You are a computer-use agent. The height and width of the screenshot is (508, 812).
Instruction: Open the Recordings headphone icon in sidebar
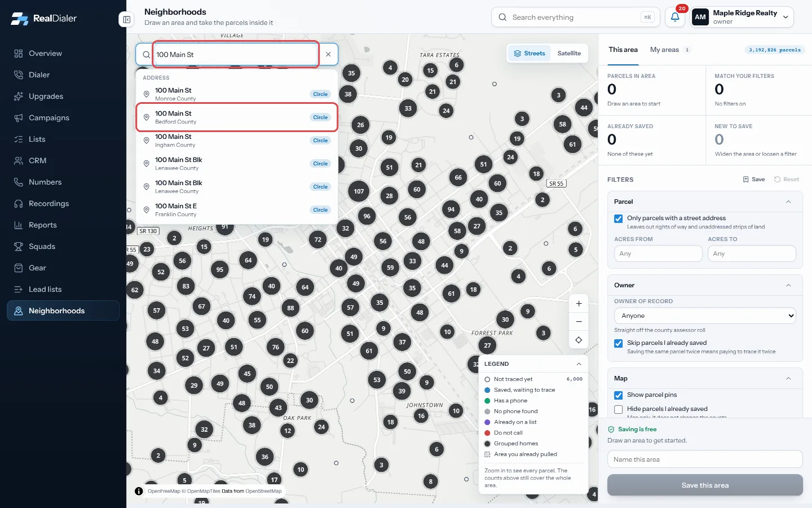click(19, 204)
